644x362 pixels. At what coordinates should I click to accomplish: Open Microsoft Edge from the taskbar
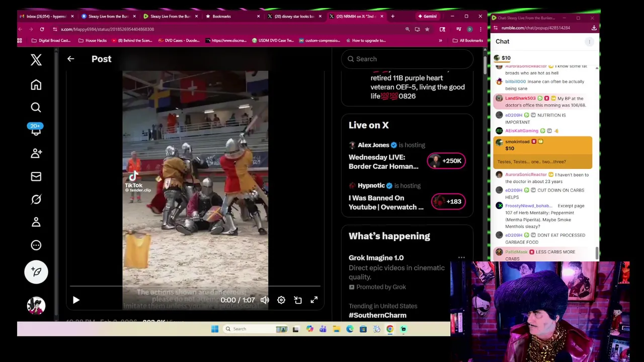(x=350, y=329)
